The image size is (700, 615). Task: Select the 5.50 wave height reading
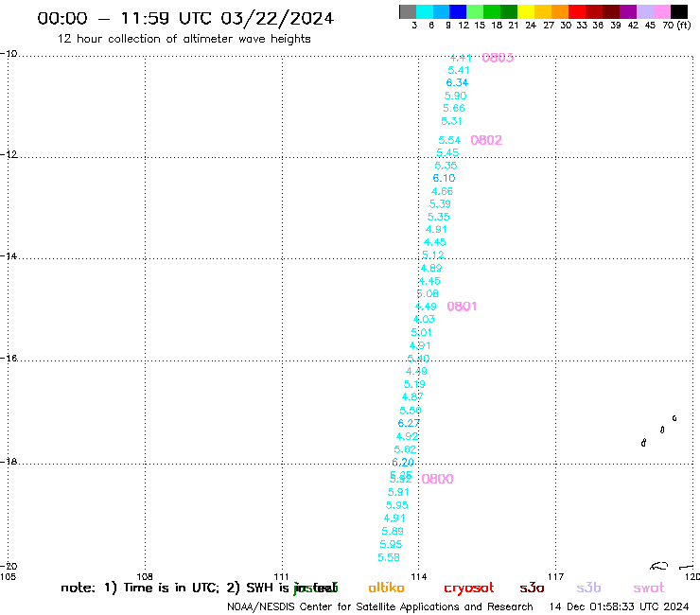click(411, 410)
